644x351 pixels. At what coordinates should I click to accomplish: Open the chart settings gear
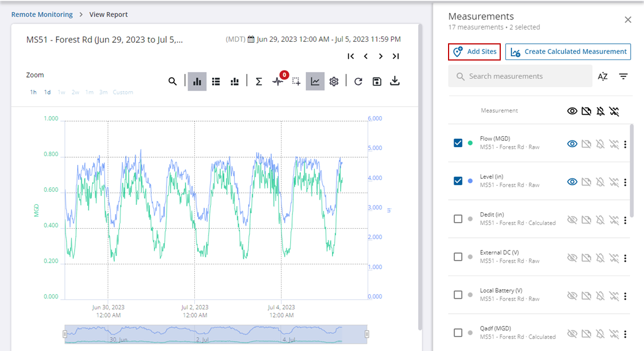[334, 82]
